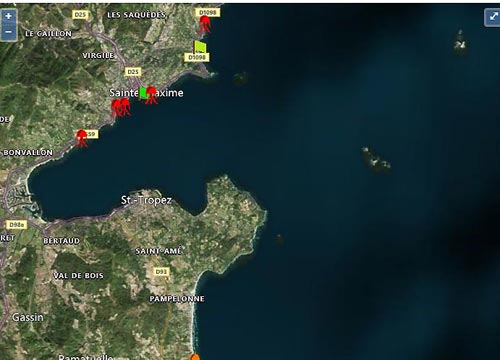Image resolution: width=500 pixels, height=360 pixels.
Task: Select the Bertaud place label
Action: point(62,241)
